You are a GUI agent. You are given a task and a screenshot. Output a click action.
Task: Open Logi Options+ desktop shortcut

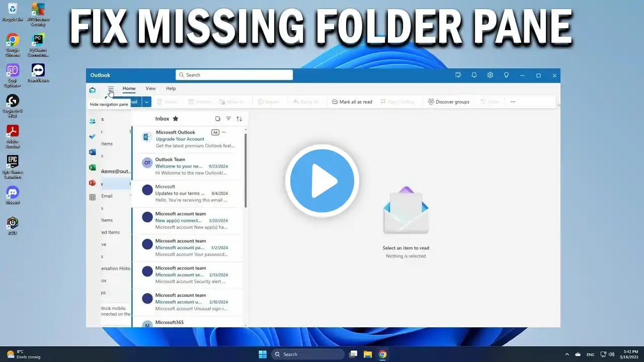(x=13, y=75)
